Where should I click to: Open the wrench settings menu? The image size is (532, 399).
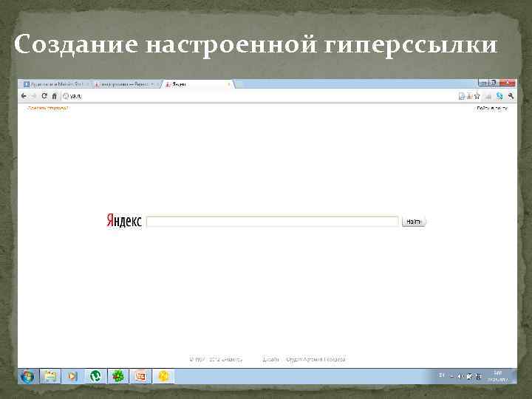click(511, 96)
